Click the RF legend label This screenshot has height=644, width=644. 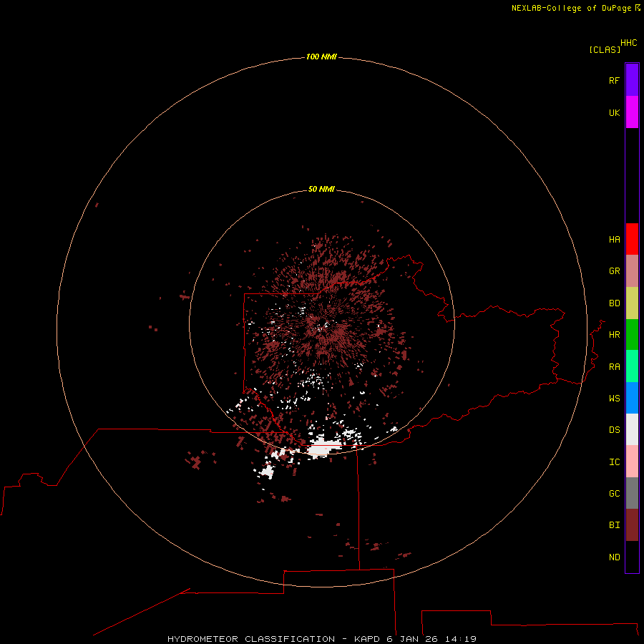614,80
